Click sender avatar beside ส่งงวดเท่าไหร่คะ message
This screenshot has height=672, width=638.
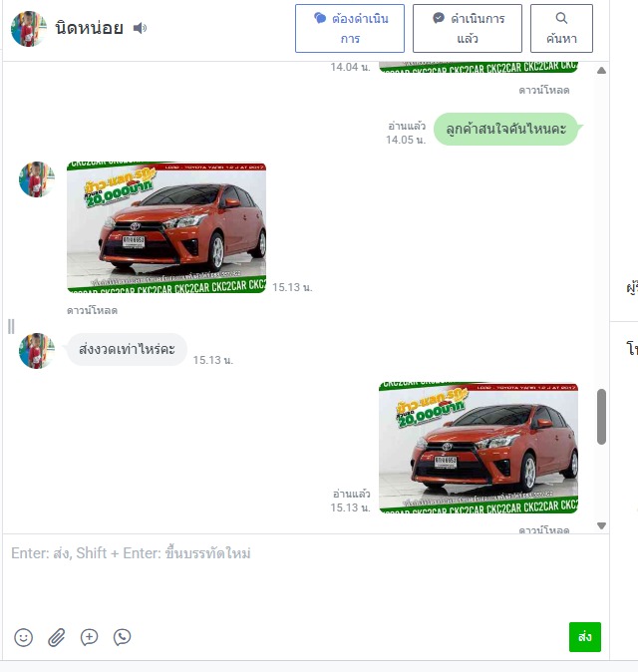pos(37,351)
